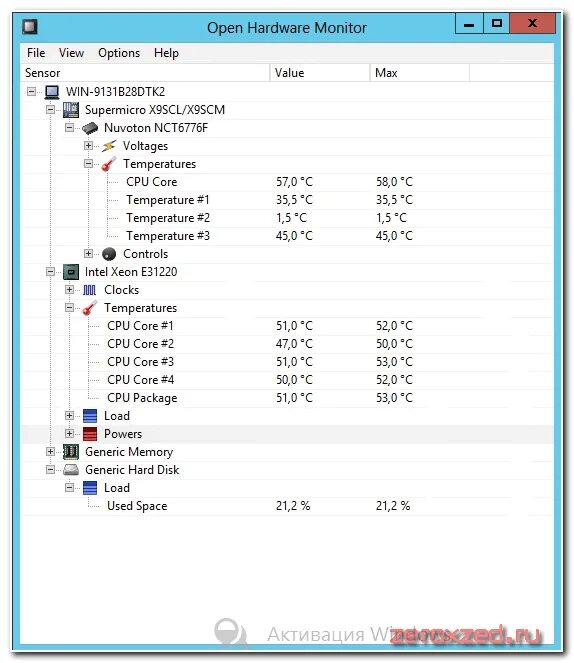574x663 pixels.
Task: Expand the Voltages node
Action: 88,146
